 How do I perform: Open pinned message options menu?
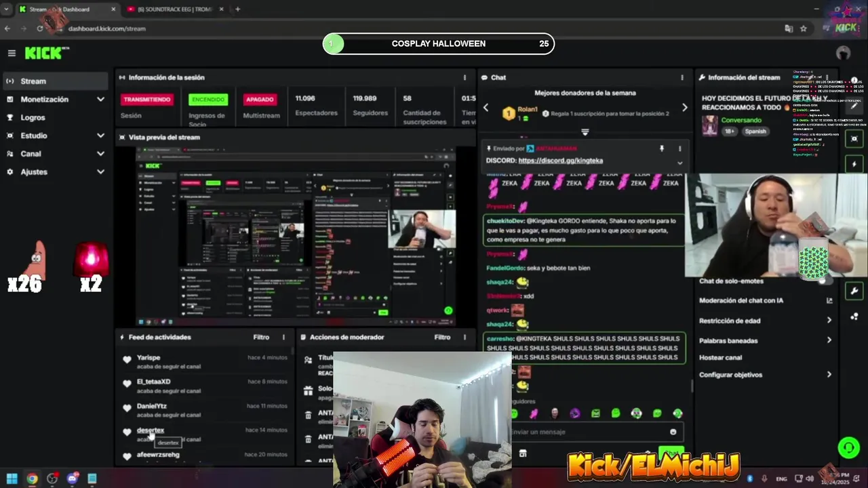[679, 148]
